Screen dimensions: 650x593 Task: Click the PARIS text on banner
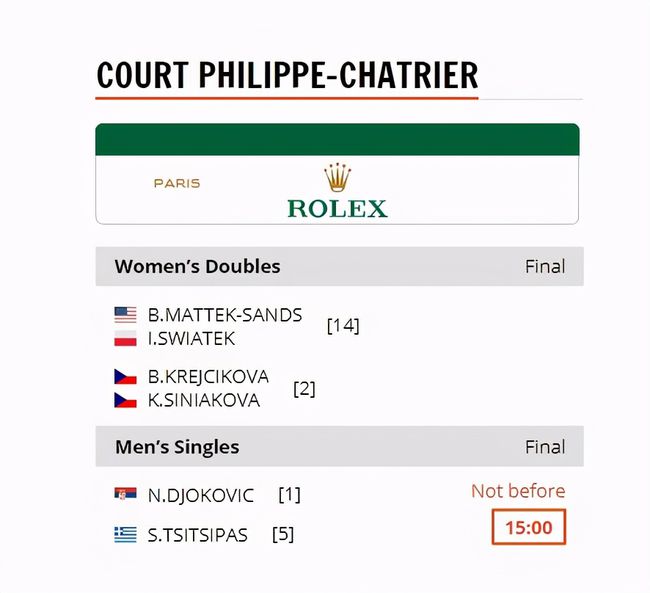[177, 183]
